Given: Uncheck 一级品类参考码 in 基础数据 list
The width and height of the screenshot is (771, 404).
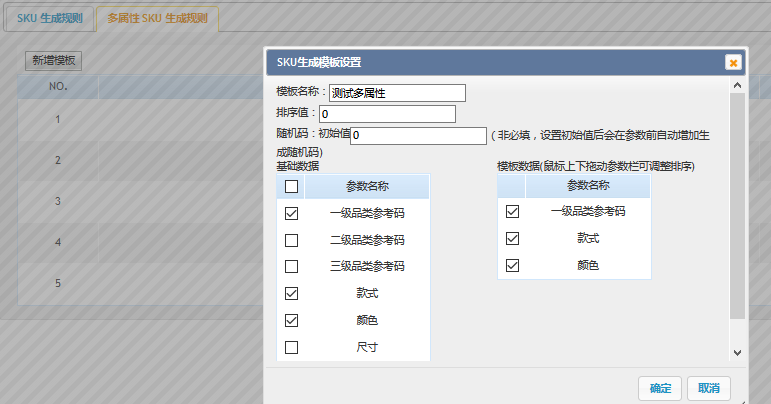Looking at the screenshot, I should 292,213.
